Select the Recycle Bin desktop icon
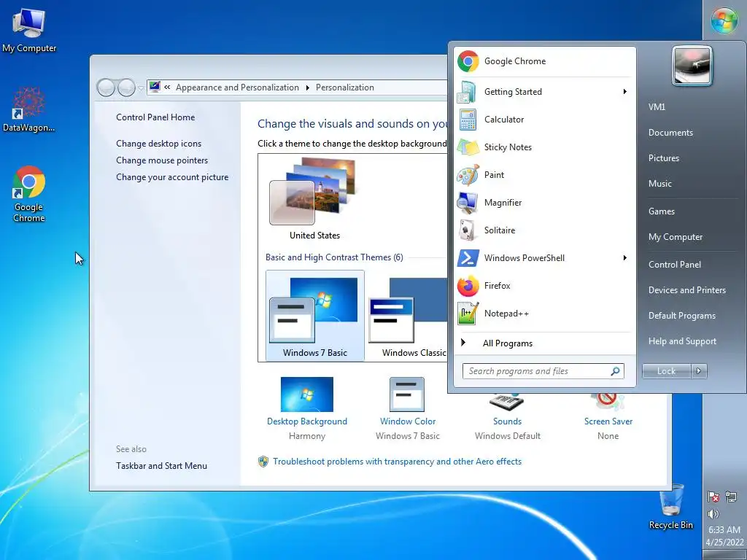 tap(671, 507)
